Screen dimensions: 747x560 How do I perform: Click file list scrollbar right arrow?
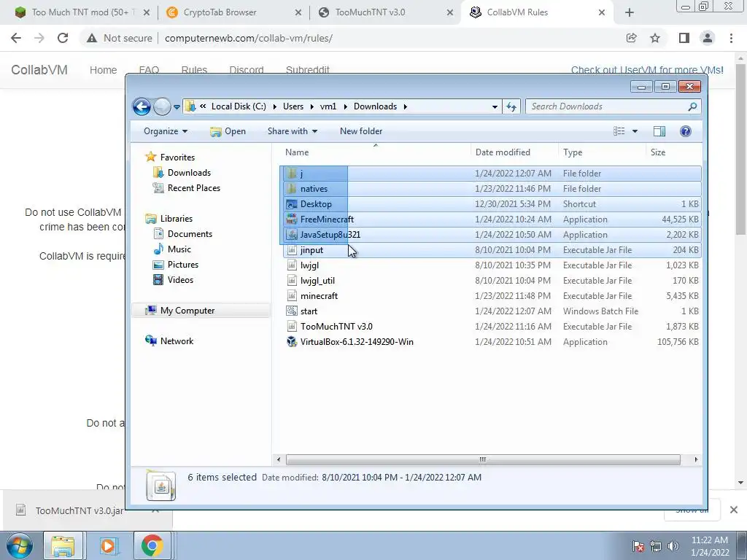pos(695,459)
